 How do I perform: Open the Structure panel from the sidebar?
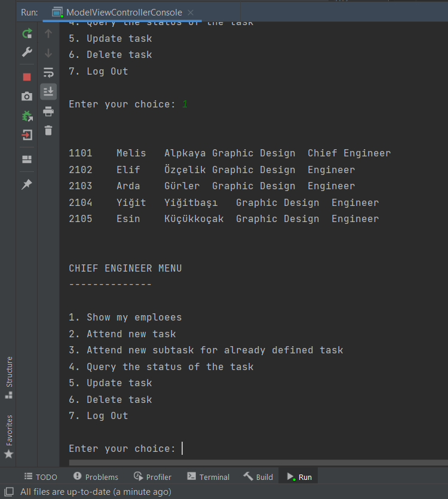pyautogui.click(x=8, y=376)
